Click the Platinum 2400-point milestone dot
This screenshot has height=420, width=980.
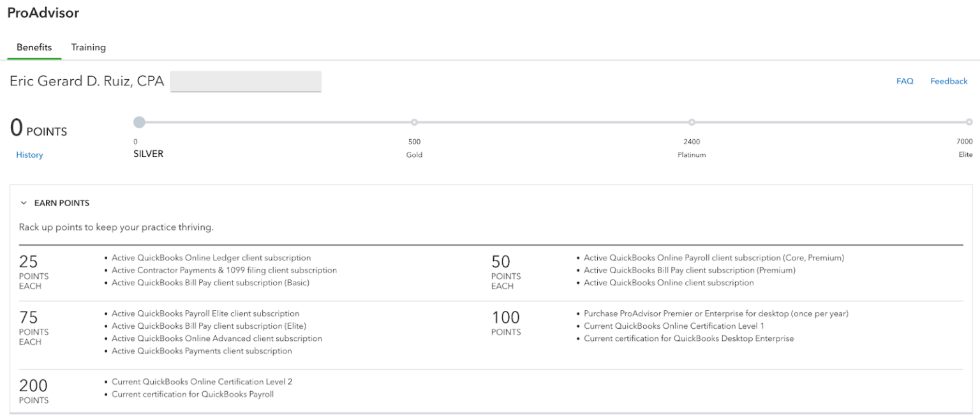(692, 122)
